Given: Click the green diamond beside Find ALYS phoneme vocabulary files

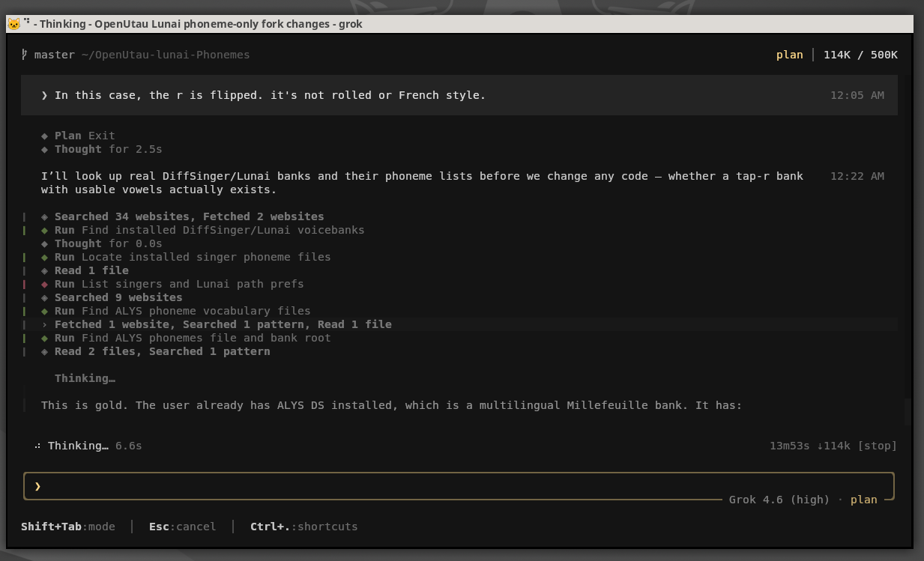Looking at the screenshot, I should [45, 311].
